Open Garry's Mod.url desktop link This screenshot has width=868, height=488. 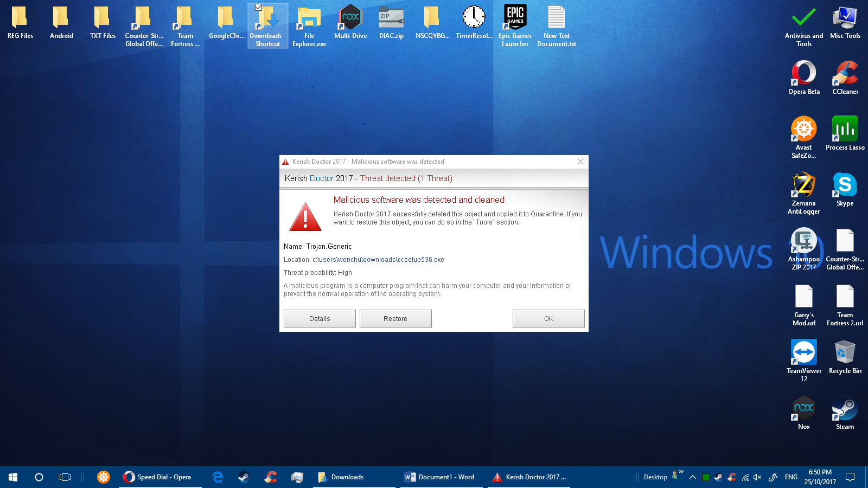804,305
